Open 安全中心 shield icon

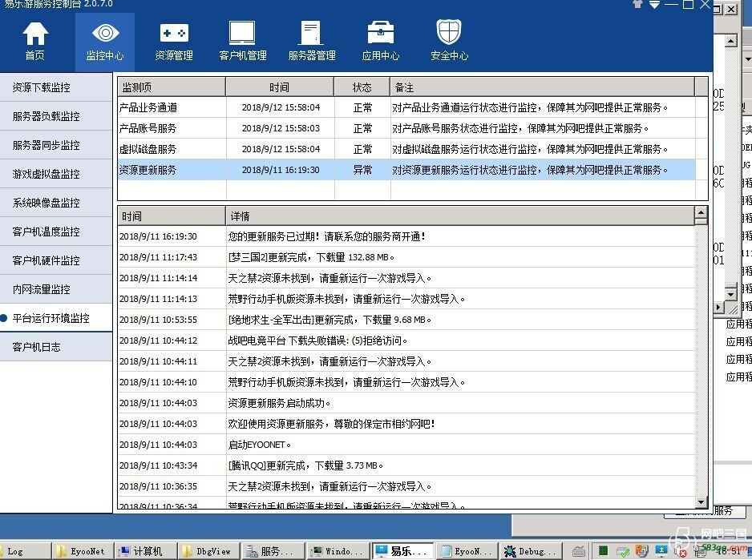449,42
